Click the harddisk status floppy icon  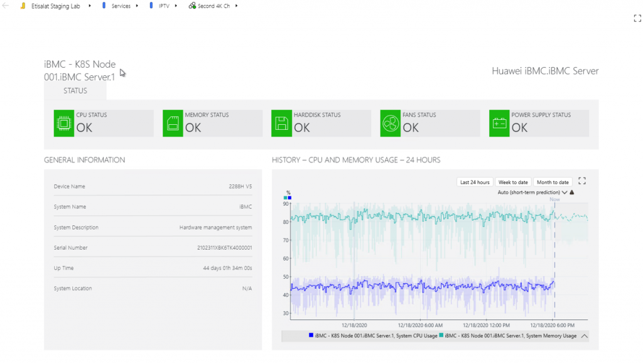tap(281, 123)
